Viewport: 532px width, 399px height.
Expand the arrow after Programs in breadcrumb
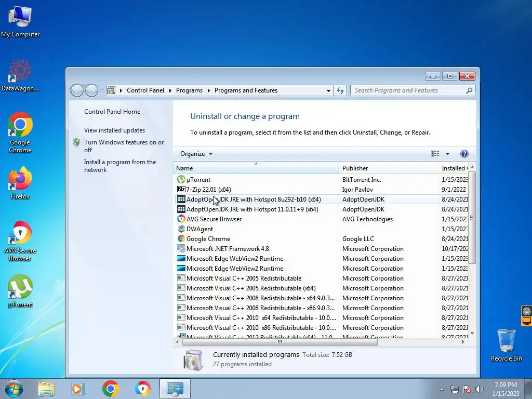click(208, 90)
